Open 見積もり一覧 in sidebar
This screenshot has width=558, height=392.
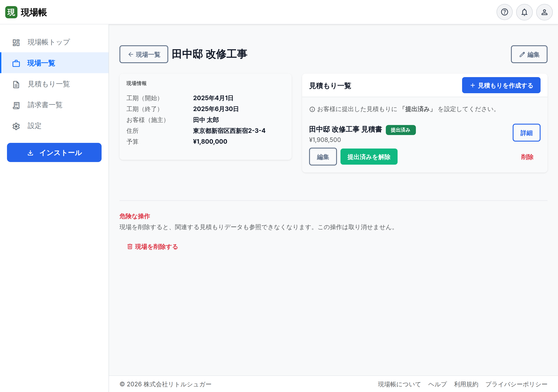point(54,84)
